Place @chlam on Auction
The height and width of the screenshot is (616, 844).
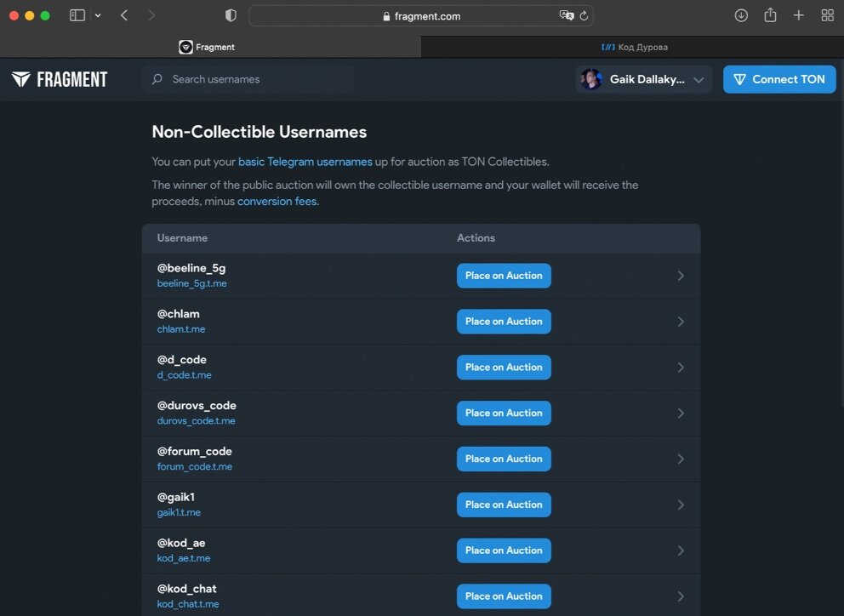[x=504, y=322]
